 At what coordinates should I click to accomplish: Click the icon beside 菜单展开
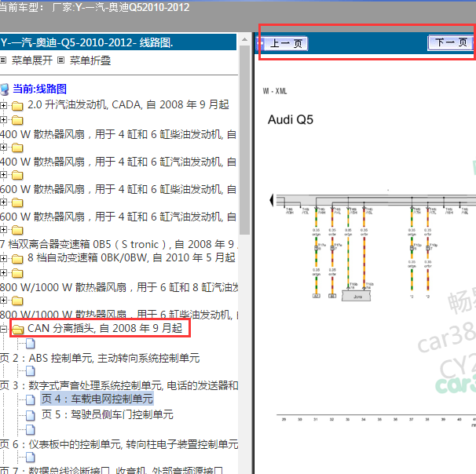click(3, 60)
